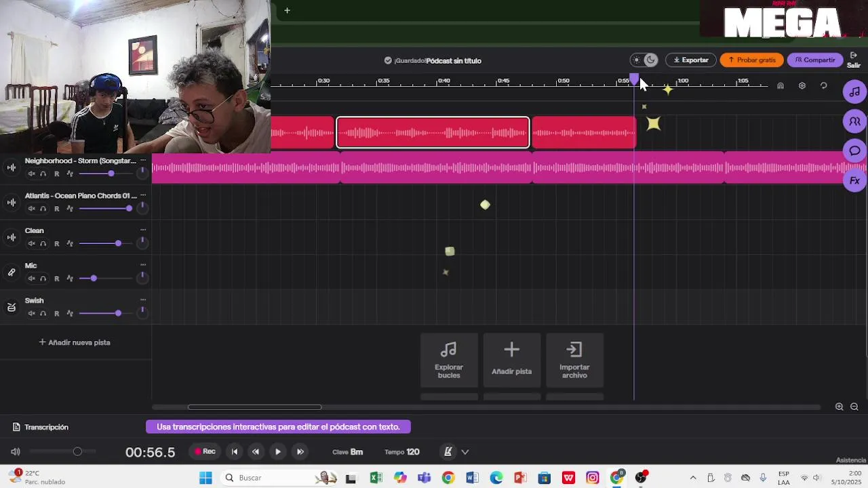Click the Swish track drum icon
The height and width of the screenshot is (488, 868).
(12, 307)
